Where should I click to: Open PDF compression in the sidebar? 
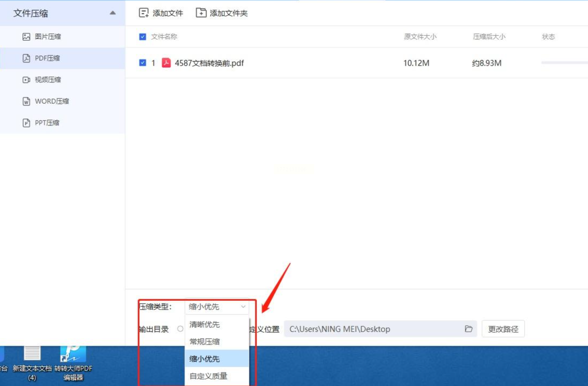coord(47,58)
